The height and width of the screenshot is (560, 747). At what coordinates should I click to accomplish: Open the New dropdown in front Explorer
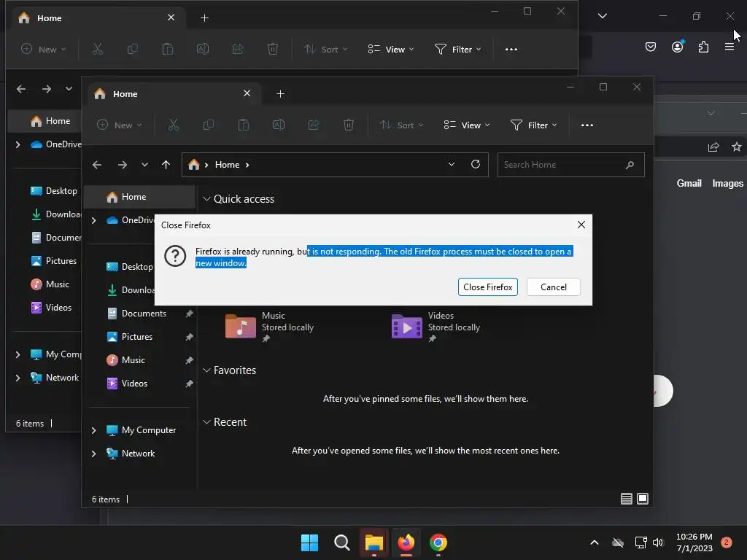click(x=120, y=125)
